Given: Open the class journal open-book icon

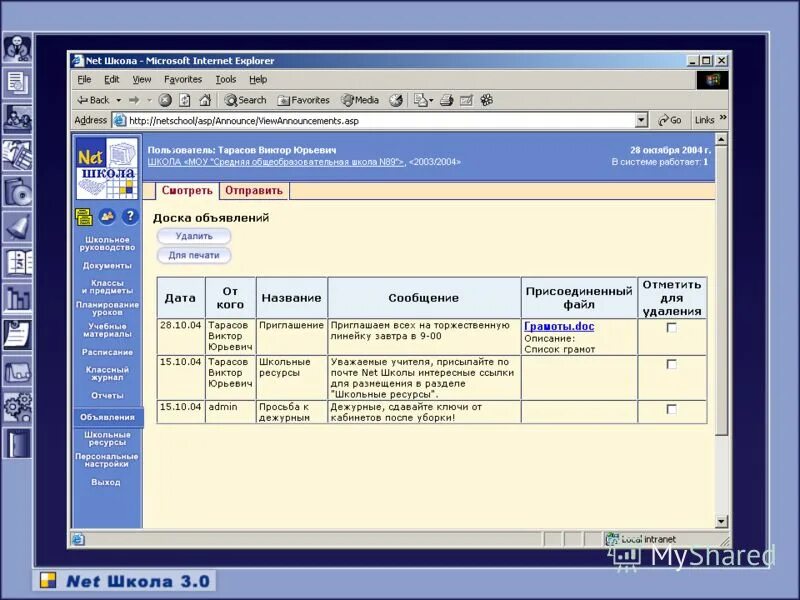Looking at the screenshot, I should (x=17, y=263).
